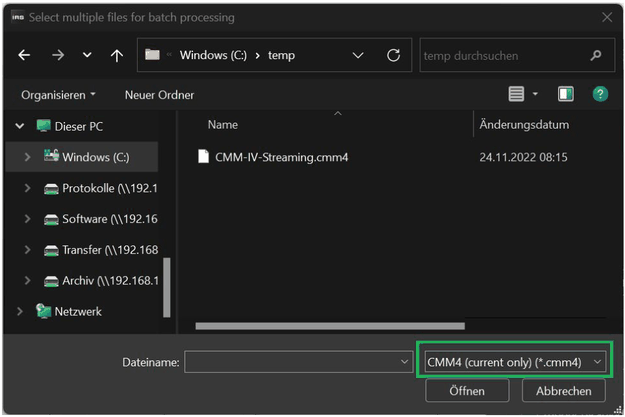Select file CMM-IV-Streaming.cmm4
This screenshot has height=417, width=625.
tap(281, 157)
